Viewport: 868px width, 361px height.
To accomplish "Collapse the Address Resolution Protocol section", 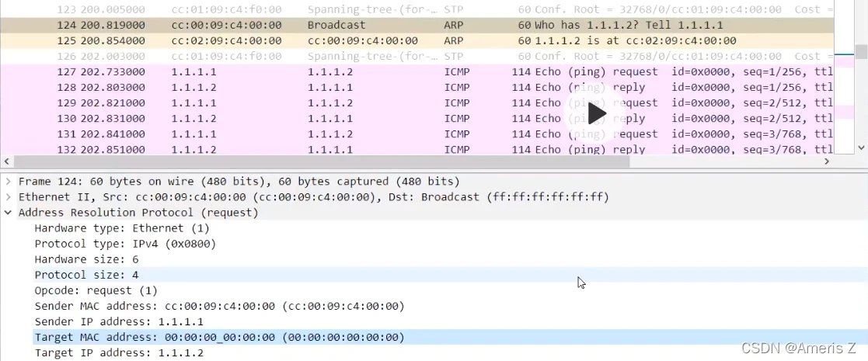I will point(9,213).
